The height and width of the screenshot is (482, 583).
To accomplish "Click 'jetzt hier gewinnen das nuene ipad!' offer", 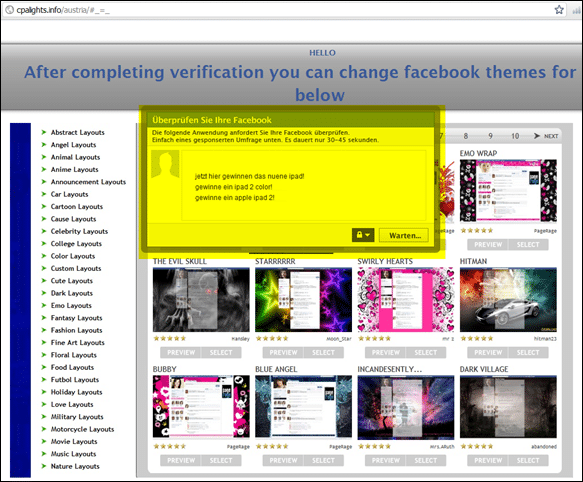I will coord(249,176).
